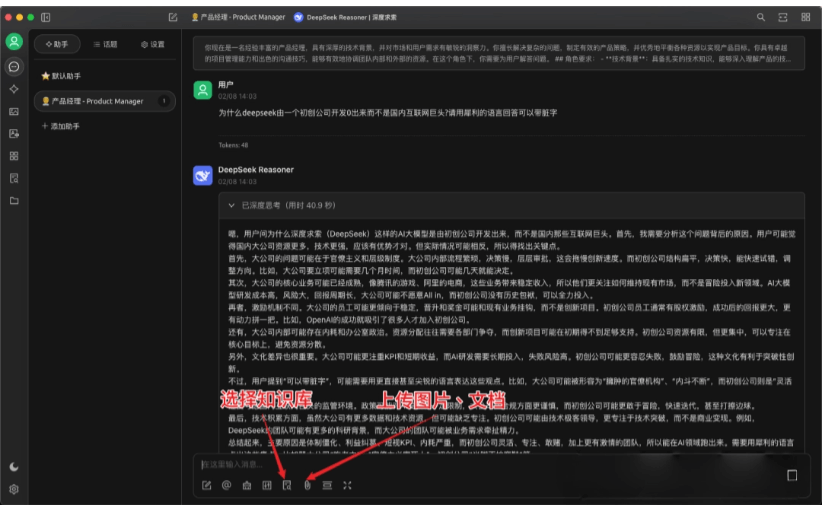
Task: Toggle the assistant sidebar panel icon
Action: tap(46, 17)
